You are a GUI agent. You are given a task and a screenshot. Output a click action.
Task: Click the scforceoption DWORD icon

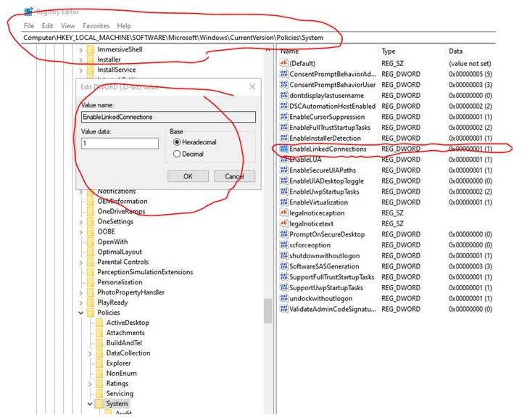283,245
